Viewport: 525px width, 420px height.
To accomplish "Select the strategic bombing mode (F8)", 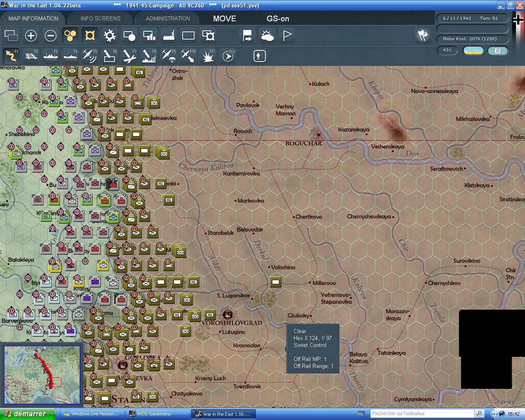I will pyautogui.click(x=148, y=56).
